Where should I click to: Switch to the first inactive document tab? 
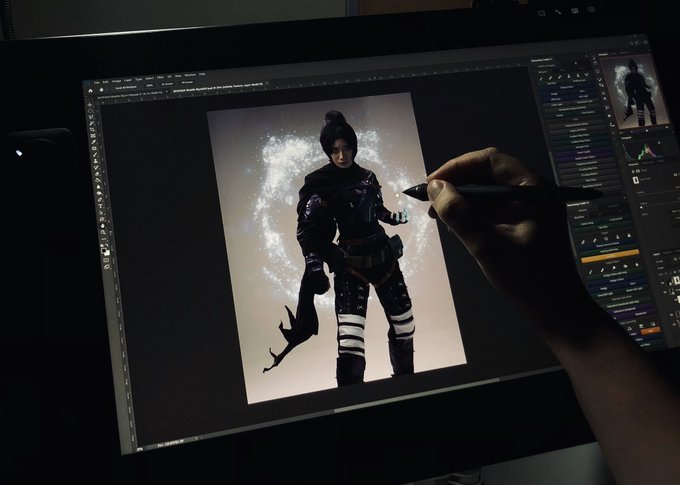(130, 95)
